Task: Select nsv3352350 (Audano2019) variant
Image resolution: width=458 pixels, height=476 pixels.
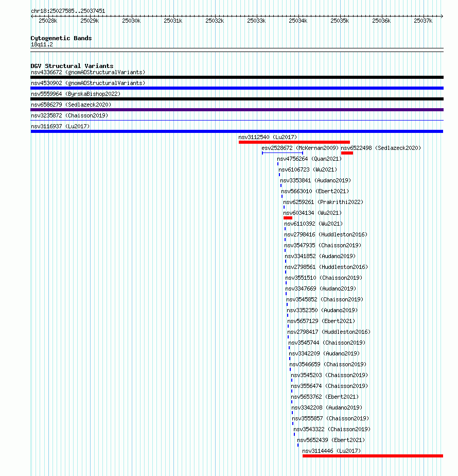Action: (x=323, y=310)
